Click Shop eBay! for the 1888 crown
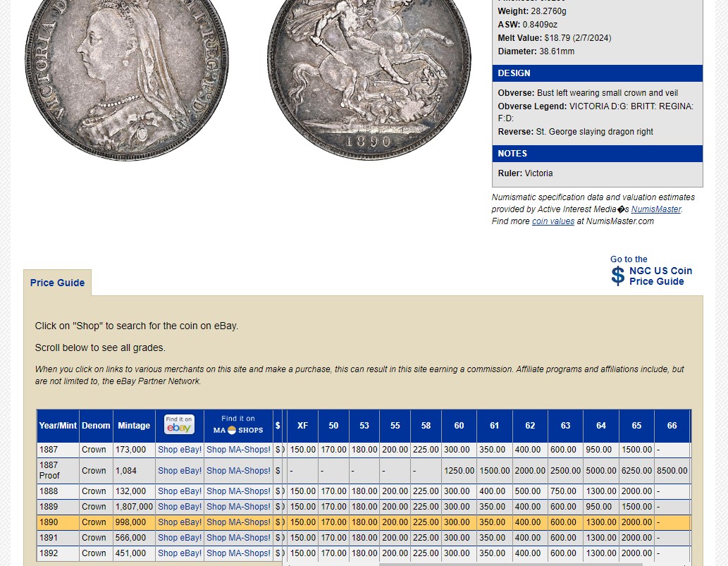 [179, 491]
